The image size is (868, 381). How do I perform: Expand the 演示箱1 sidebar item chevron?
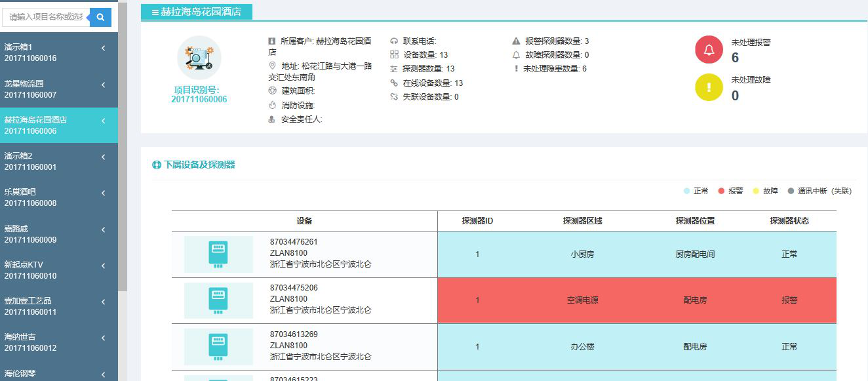point(104,48)
